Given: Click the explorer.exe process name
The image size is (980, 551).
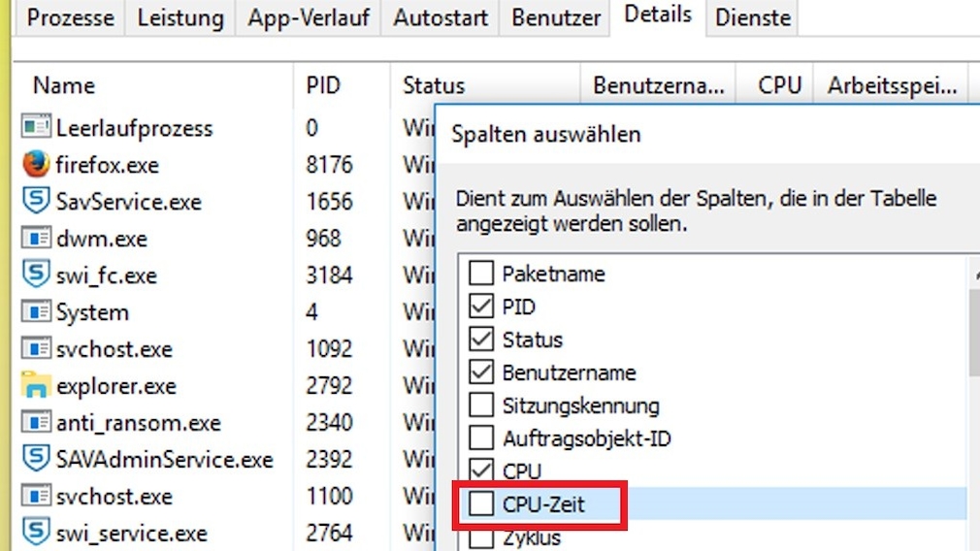Looking at the screenshot, I should tap(116, 386).
